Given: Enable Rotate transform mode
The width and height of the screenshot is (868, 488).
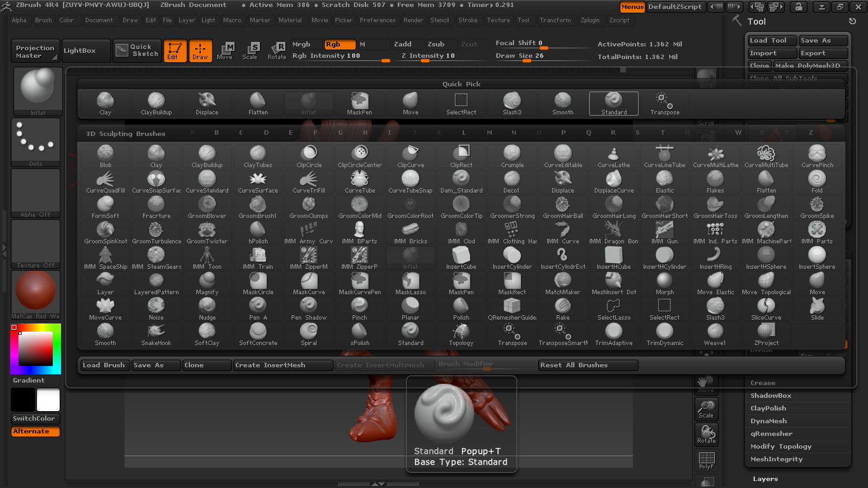Looking at the screenshot, I should (x=276, y=51).
